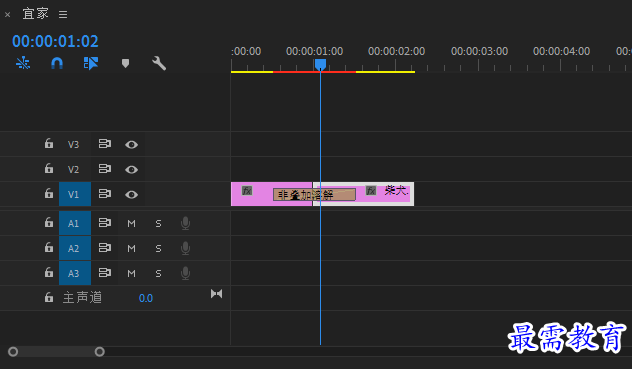Mute track A3
The height and width of the screenshot is (369, 632).
pos(131,273)
